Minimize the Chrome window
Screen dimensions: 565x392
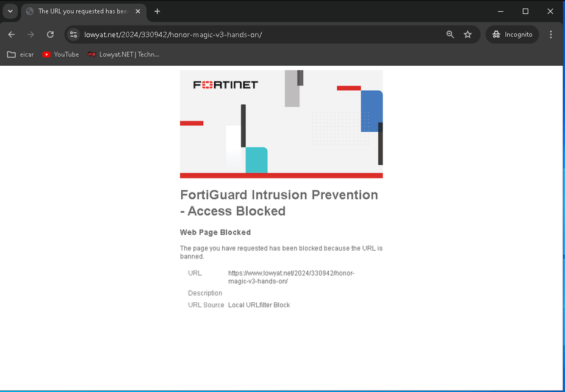pos(500,11)
